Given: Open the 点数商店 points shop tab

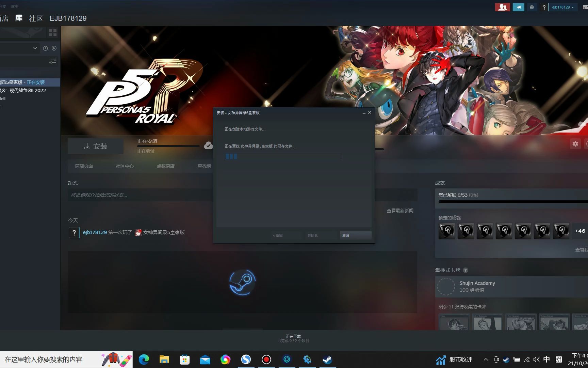Looking at the screenshot, I should point(166,166).
